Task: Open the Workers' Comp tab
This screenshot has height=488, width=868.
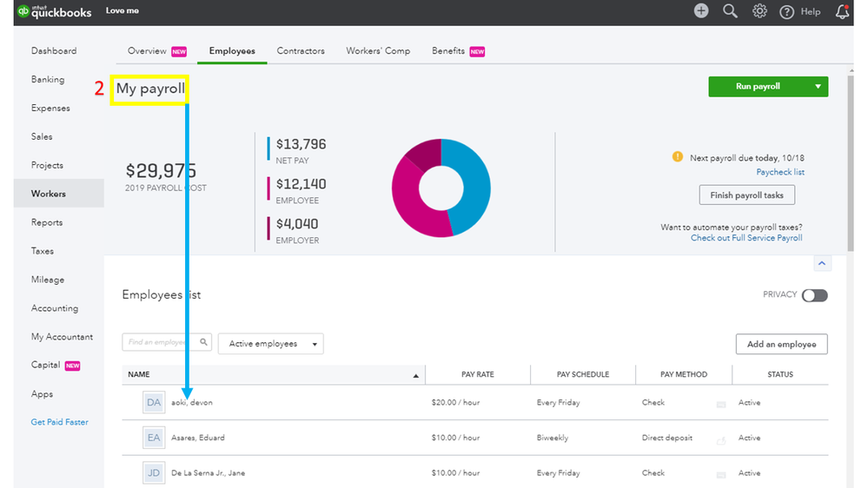Action: [x=378, y=51]
